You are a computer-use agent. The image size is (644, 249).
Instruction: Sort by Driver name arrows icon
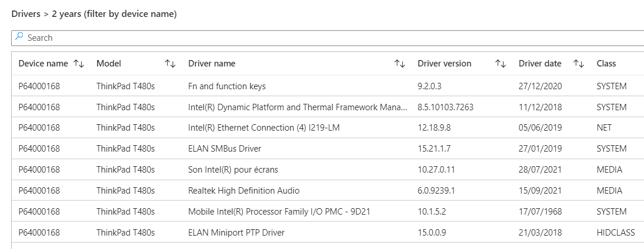pyautogui.click(x=400, y=64)
